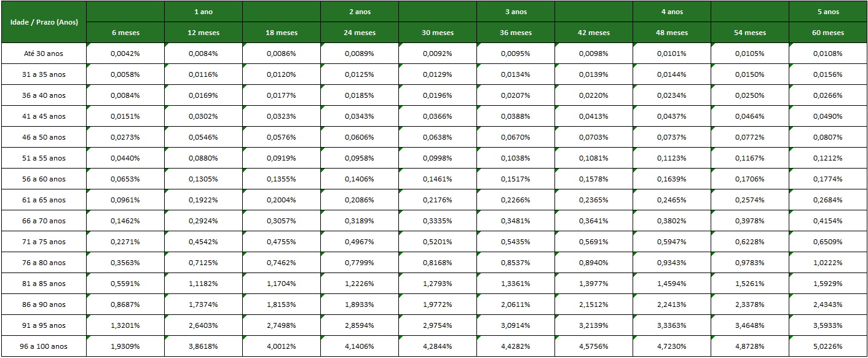Click the cell with value 0,0343%
This screenshot has width=868, height=358.
click(360, 116)
